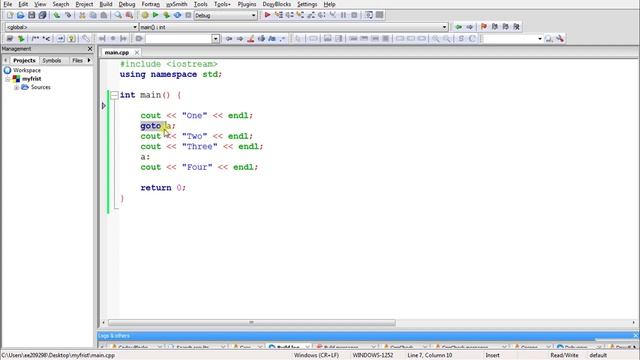
Task: Pause the debugger with break icon
Action: [x=343, y=15]
